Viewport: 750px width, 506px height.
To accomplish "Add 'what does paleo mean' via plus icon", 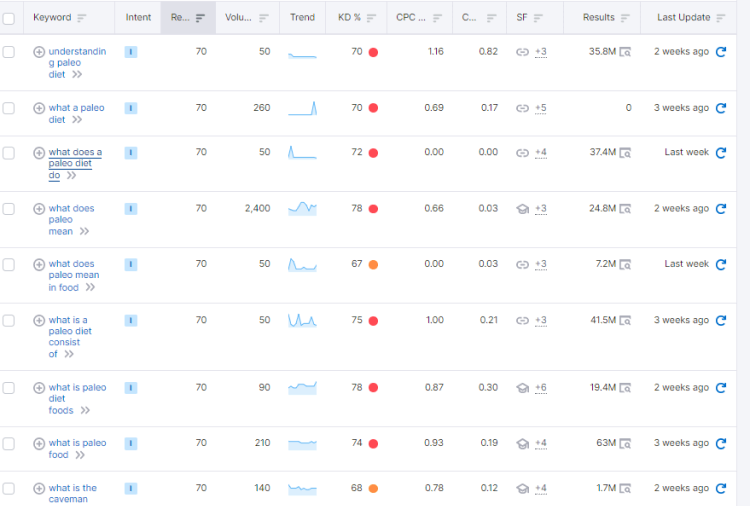I will [39, 209].
